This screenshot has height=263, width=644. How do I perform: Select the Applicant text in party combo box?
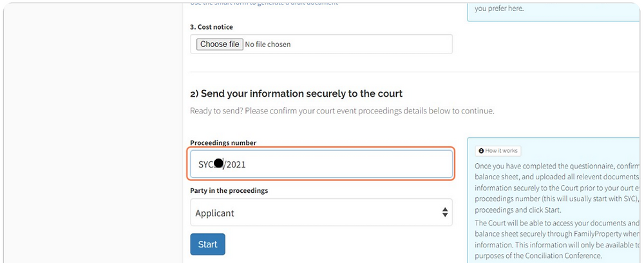pos(214,213)
